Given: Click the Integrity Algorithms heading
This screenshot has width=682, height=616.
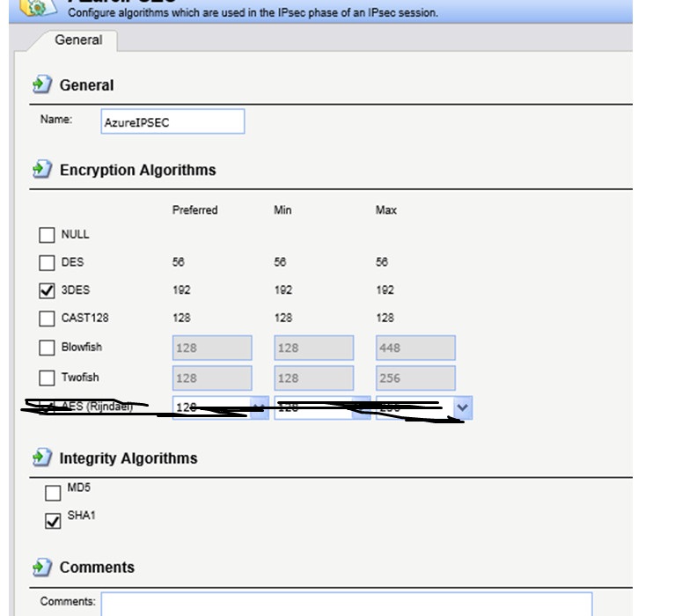Looking at the screenshot, I should tap(128, 458).
